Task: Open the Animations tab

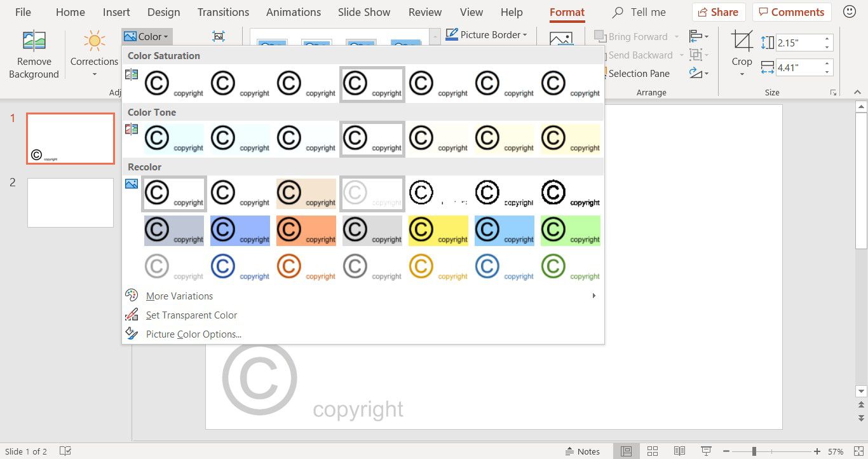Action: point(294,12)
